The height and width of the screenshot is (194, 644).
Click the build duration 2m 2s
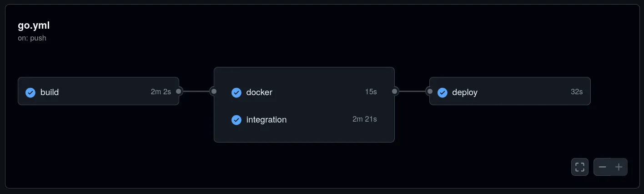[x=161, y=92]
